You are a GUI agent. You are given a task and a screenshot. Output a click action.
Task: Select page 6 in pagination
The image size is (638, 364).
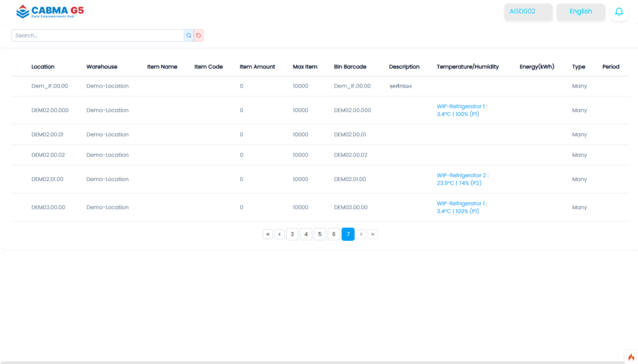[334, 234]
